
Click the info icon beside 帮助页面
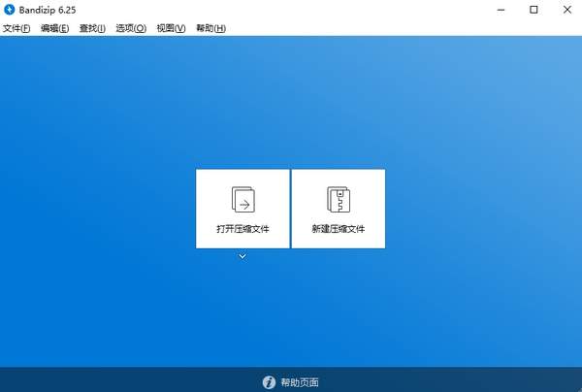tap(269, 382)
